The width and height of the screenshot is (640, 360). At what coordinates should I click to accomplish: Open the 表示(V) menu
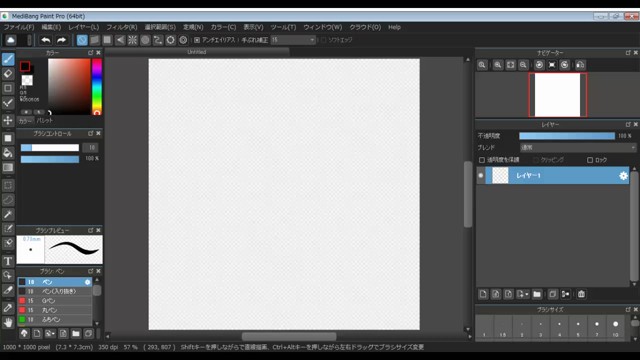253,27
